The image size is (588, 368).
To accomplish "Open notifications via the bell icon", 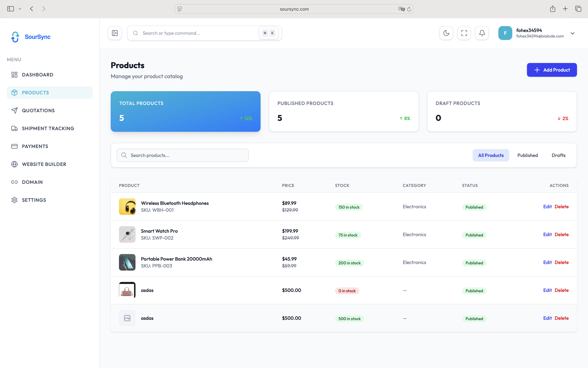I will tap(482, 33).
